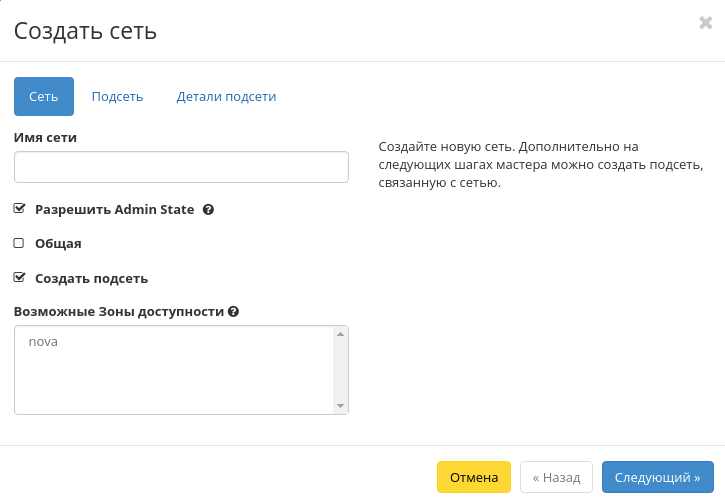Uncheck the Создать подсеть checkbox

[19, 278]
